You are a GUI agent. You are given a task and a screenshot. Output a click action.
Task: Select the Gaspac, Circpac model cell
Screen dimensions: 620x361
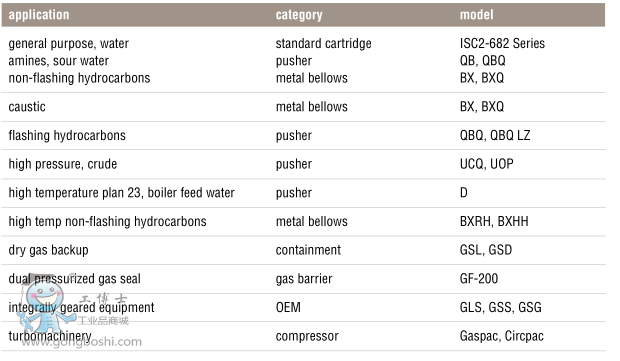[x=501, y=336]
